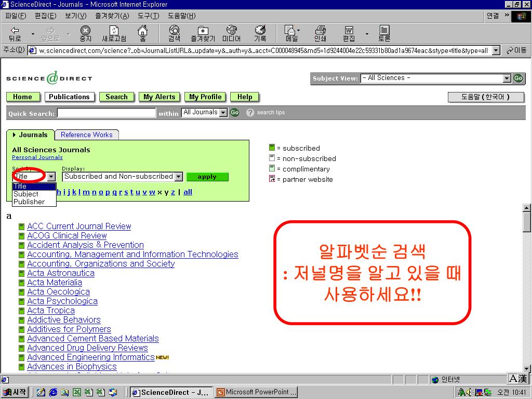Open the Back button history dropdown arrow

point(33,34)
